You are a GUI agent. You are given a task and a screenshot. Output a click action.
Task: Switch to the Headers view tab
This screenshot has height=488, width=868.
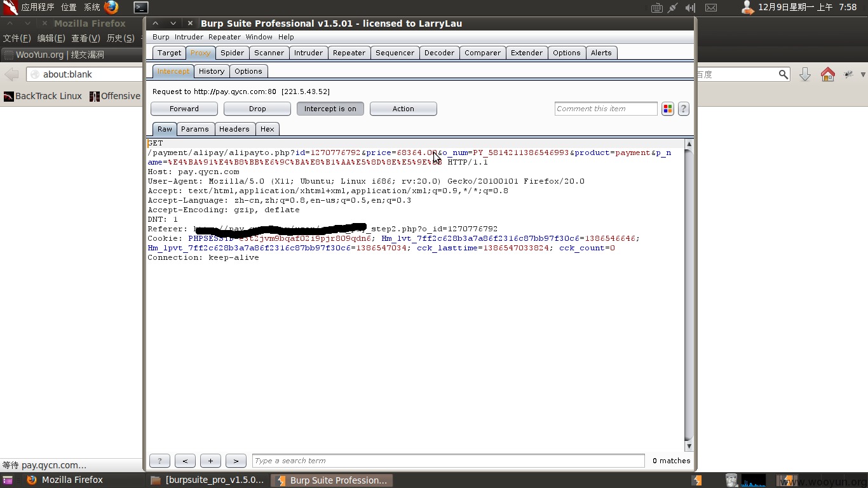click(x=234, y=129)
